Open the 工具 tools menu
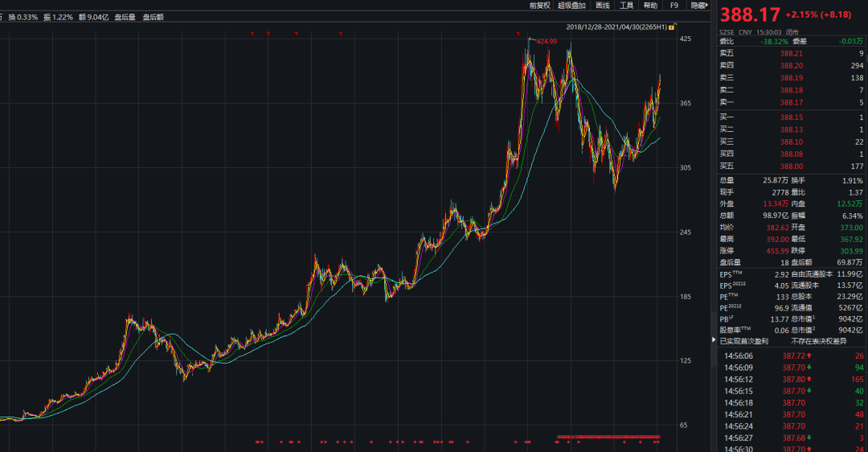868x452 pixels. 626,6
